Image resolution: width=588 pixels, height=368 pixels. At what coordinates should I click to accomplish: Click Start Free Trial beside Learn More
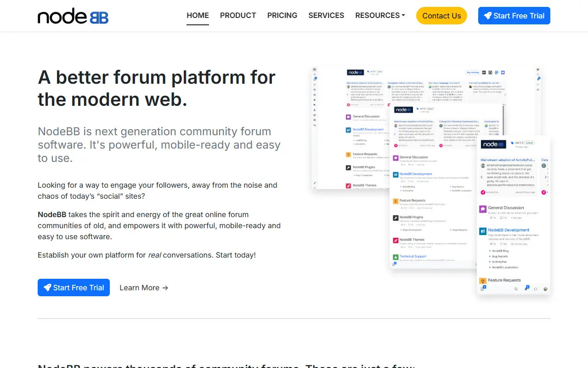[x=73, y=287]
